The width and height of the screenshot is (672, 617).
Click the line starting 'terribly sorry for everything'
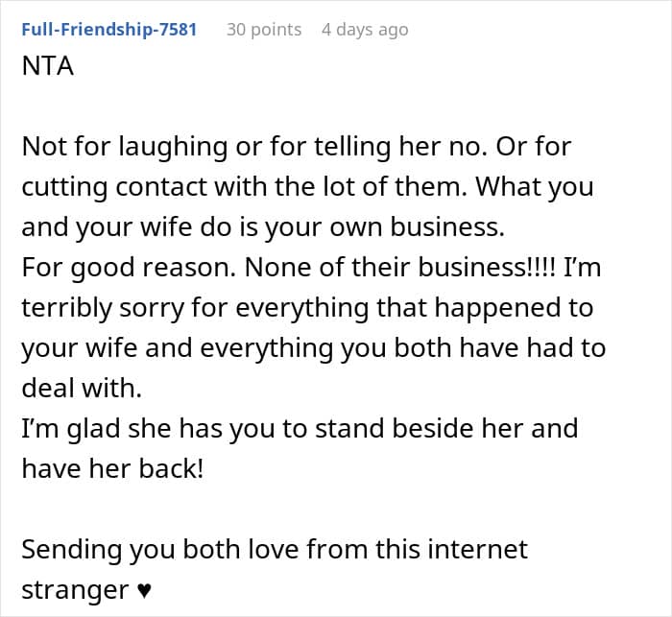[307, 308]
